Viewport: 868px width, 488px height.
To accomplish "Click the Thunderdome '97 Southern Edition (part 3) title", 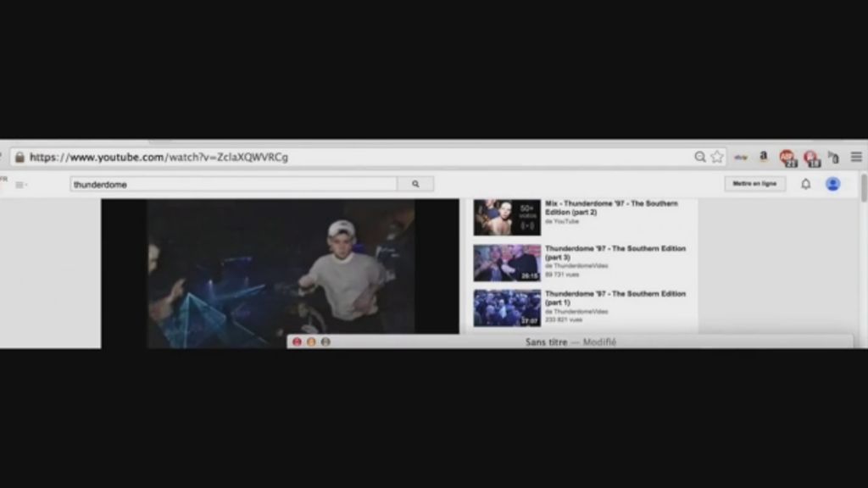I will pyautogui.click(x=615, y=252).
